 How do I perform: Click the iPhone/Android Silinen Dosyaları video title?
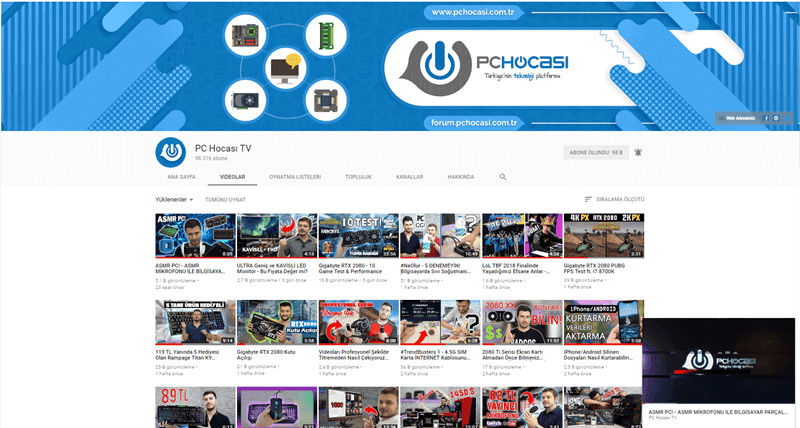coord(602,355)
